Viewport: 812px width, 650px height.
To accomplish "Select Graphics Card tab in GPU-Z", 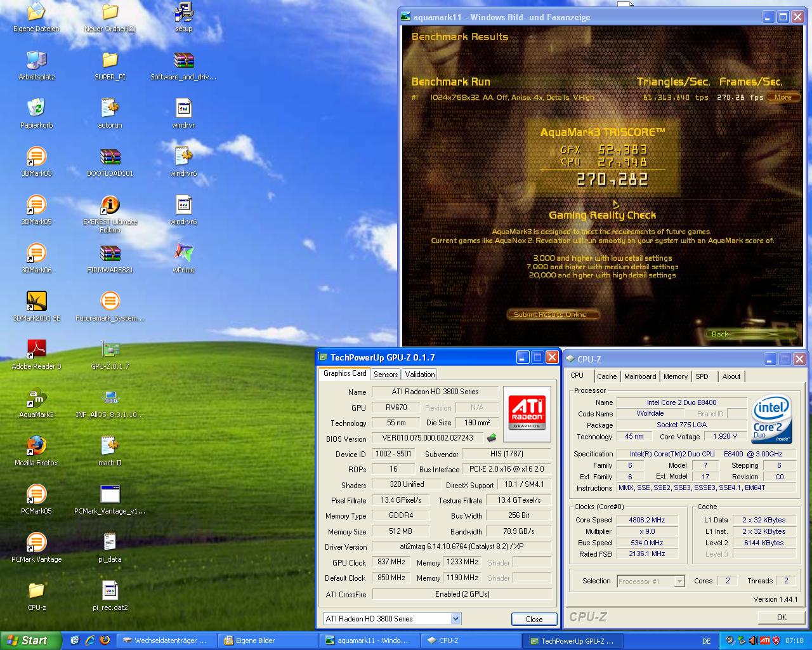I will pos(344,373).
